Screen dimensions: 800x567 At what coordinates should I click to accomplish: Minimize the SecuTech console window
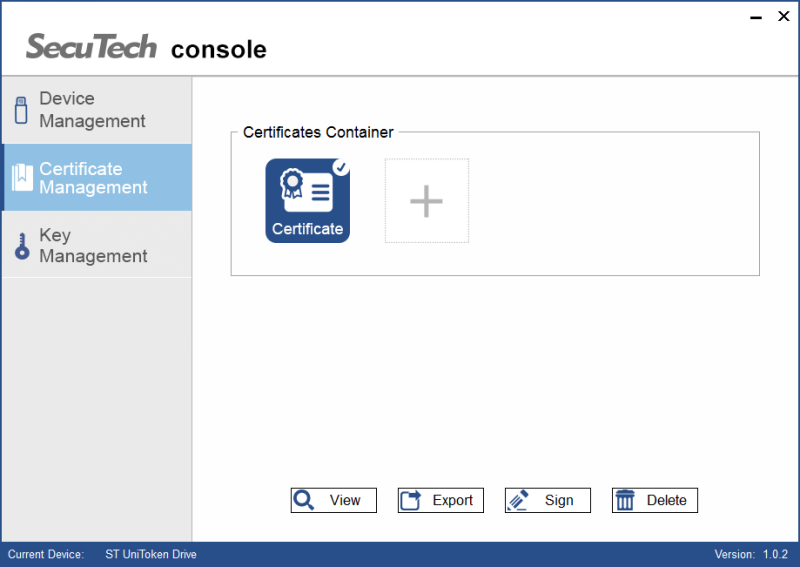[756, 17]
